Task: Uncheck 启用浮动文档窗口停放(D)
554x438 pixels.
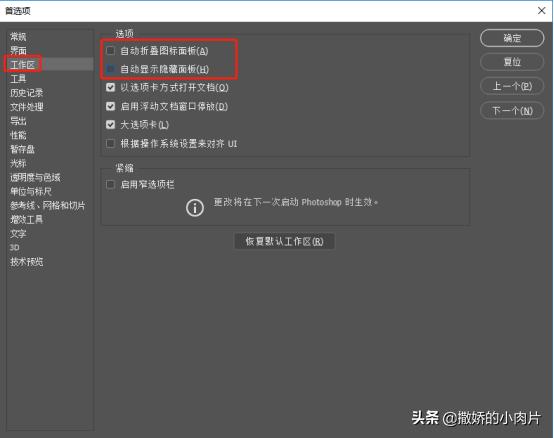Action: point(111,106)
